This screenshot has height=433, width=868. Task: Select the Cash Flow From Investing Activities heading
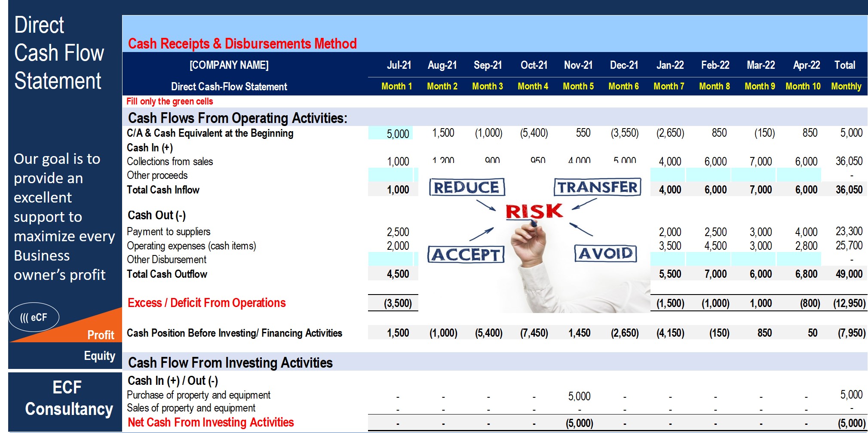click(230, 362)
